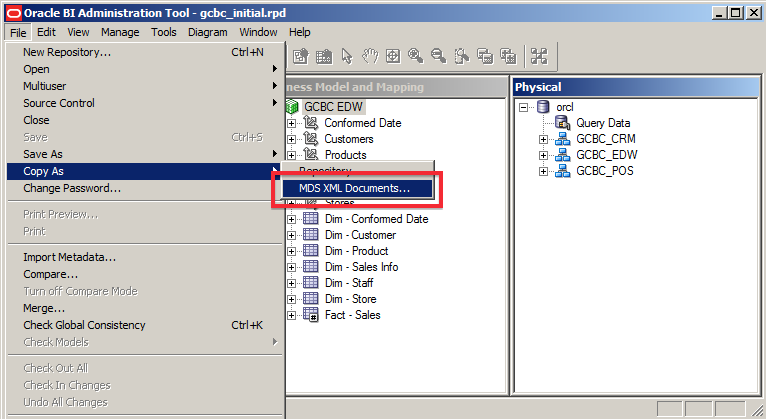Open the View menu
Viewport: 766px width, 419px height.
coord(78,32)
